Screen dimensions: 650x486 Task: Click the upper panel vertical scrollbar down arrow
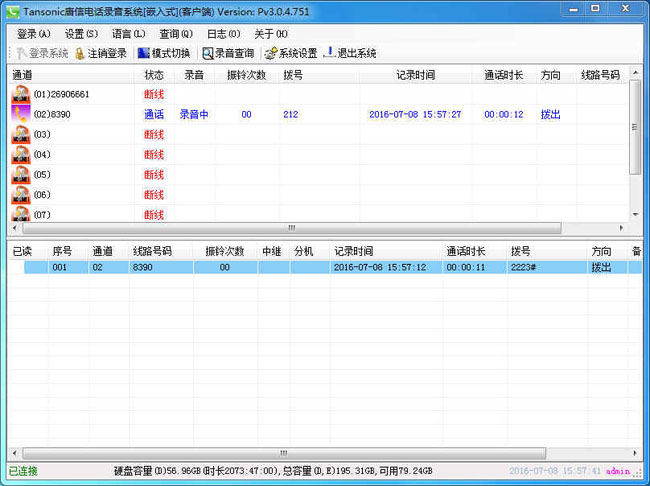[x=635, y=215]
